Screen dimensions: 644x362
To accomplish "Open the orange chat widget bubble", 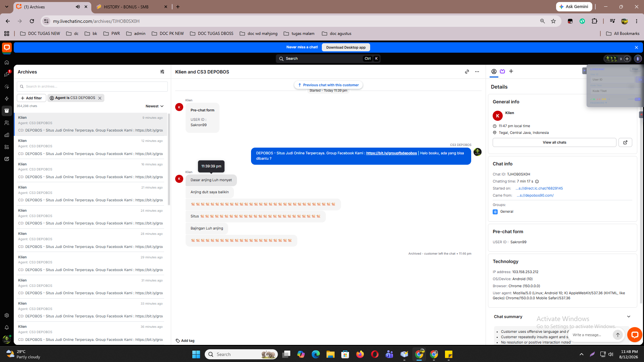I will click(635, 334).
